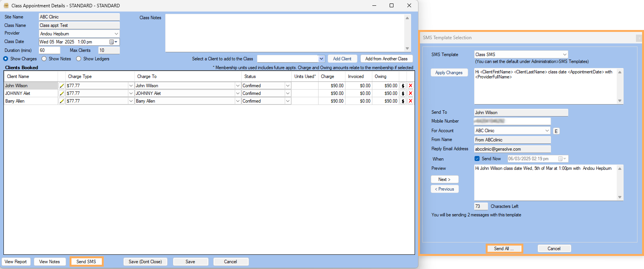Viewport: 644px width, 269px height.
Task: Click the E button beside For Account
Action: point(556,131)
